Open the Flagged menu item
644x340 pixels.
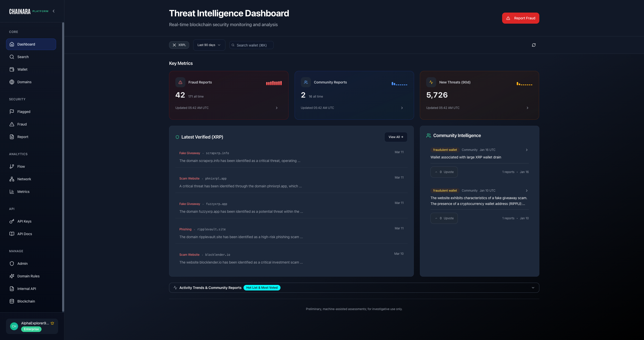31,112
